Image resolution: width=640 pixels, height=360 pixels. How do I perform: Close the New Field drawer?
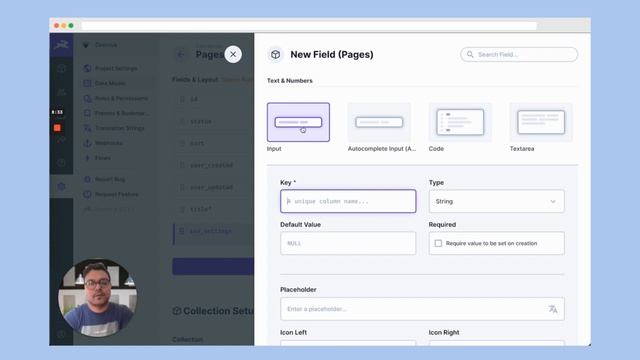point(233,54)
